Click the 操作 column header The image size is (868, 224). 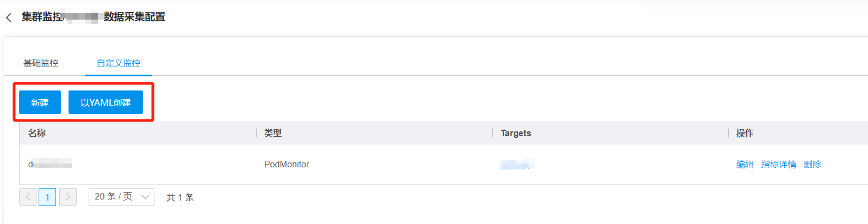[x=745, y=133]
